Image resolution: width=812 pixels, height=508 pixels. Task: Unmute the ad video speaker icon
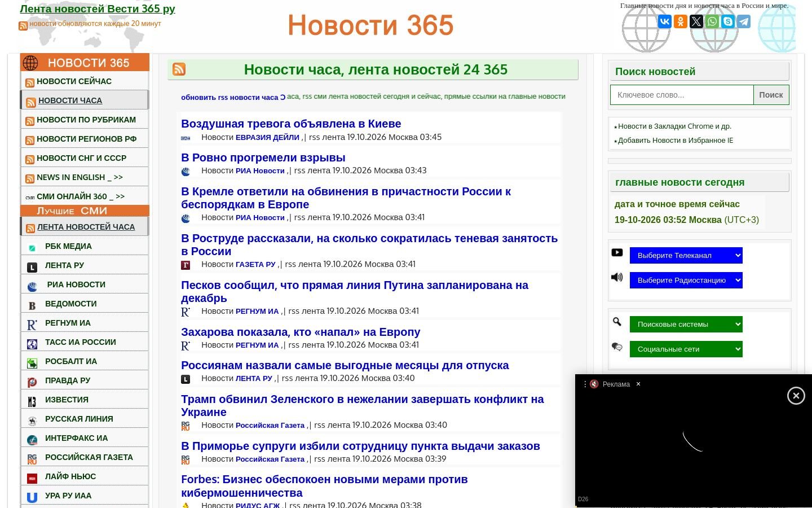(594, 384)
